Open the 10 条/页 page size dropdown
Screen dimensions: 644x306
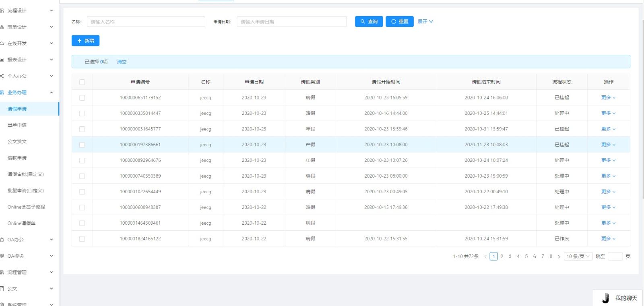(578, 256)
